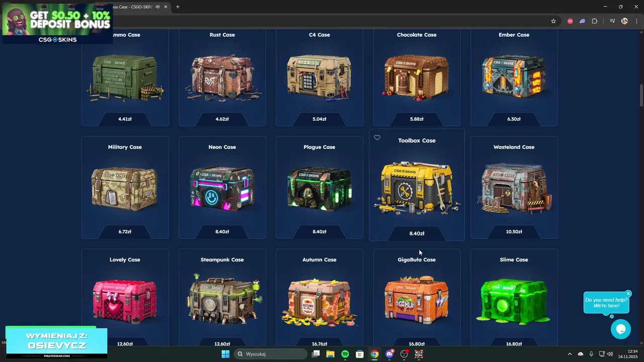Screen dimensions: 644x362
Task: Click the purple extension icon in toolbar
Action: pyautogui.click(x=582, y=21)
